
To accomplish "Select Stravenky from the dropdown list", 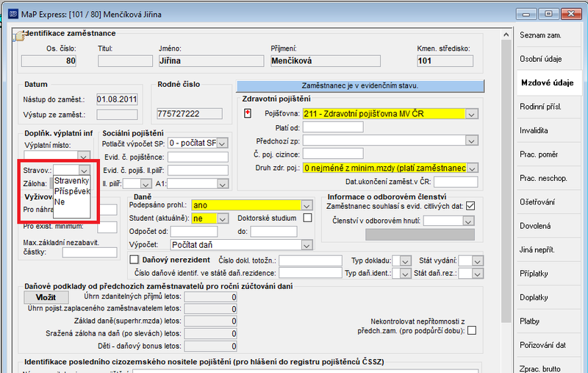I will [x=71, y=181].
